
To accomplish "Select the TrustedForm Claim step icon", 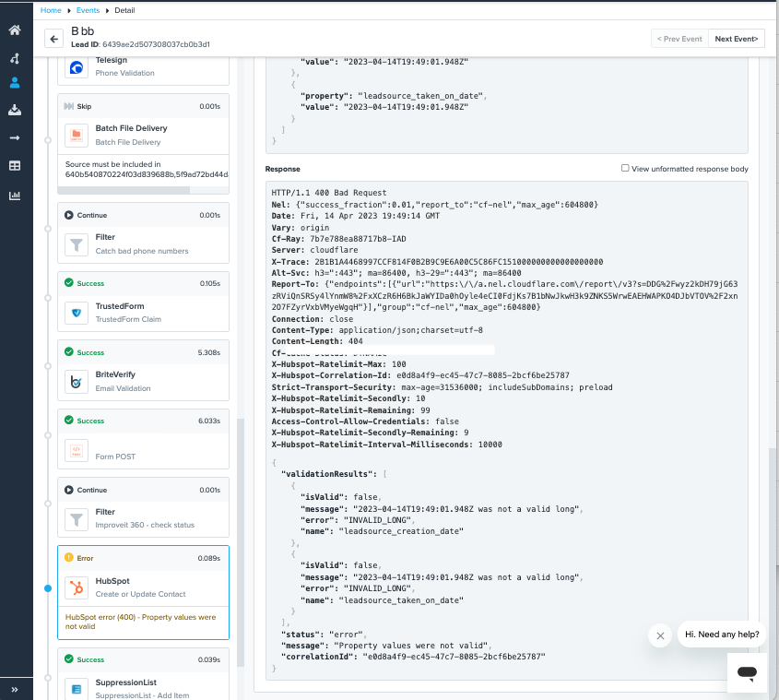I will tap(77, 314).
